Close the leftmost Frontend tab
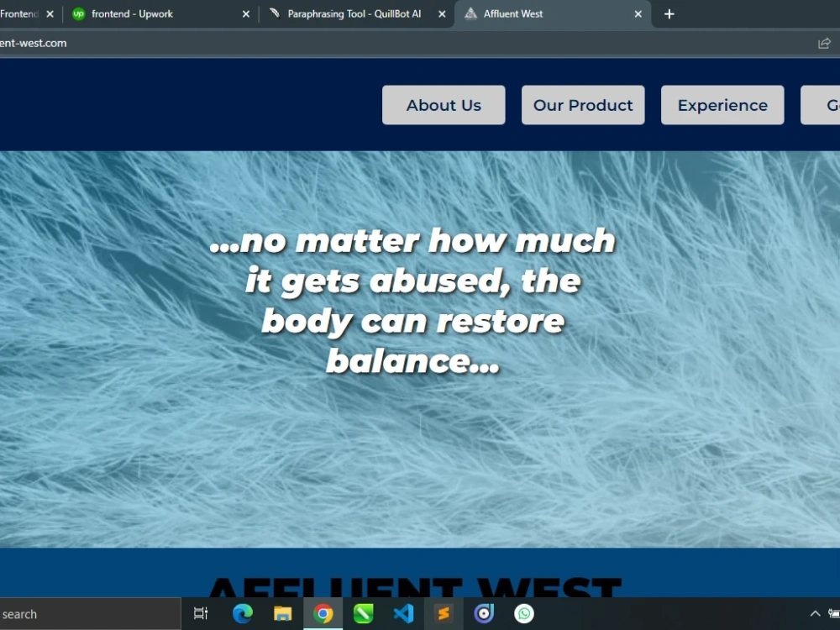The width and height of the screenshot is (840, 630). [50, 14]
